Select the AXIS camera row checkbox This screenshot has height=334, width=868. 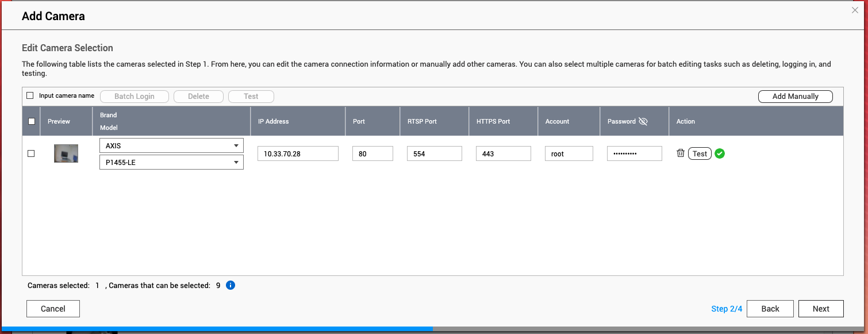click(31, 153)
